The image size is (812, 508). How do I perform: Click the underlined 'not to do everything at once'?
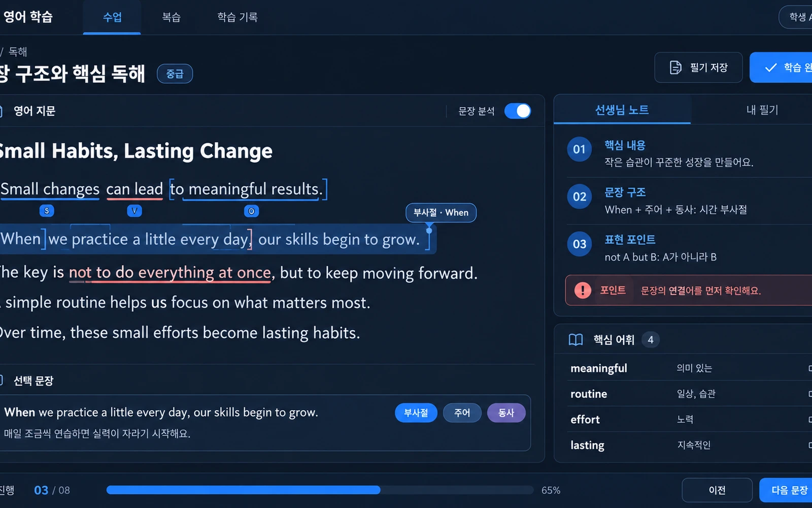[x=170, y=273]
